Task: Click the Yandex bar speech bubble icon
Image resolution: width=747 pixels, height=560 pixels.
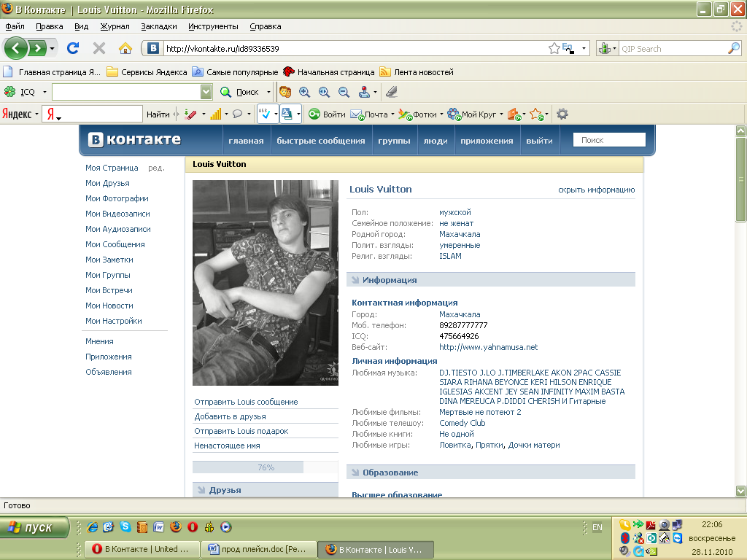Action: coord(237,114)
